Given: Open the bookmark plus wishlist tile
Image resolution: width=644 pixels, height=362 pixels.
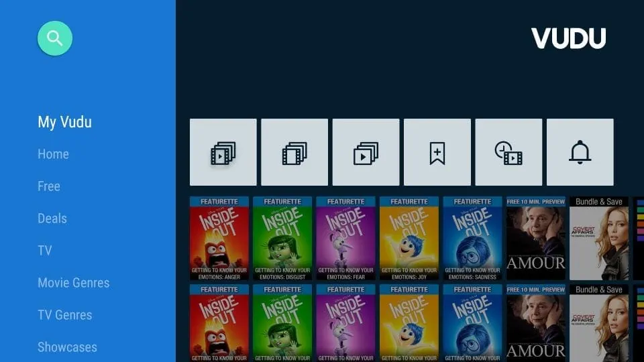Looking at the screenshot, I should pyautogui.click(x=437, y=152).
